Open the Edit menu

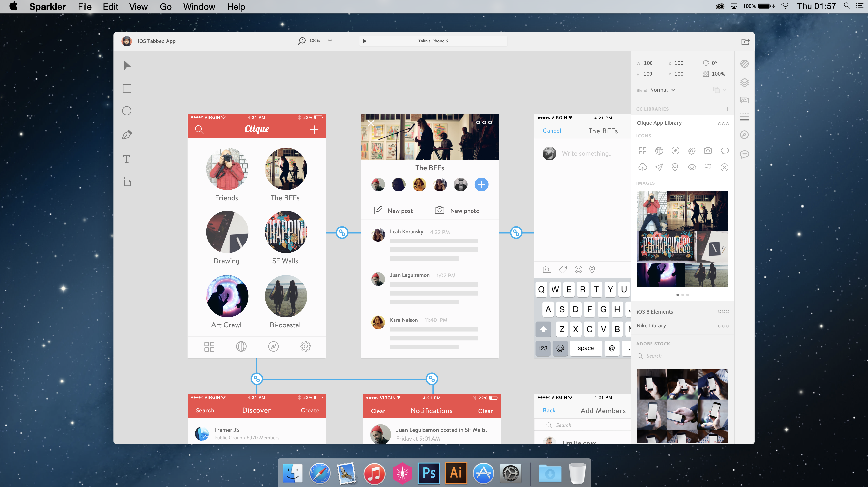110,7
